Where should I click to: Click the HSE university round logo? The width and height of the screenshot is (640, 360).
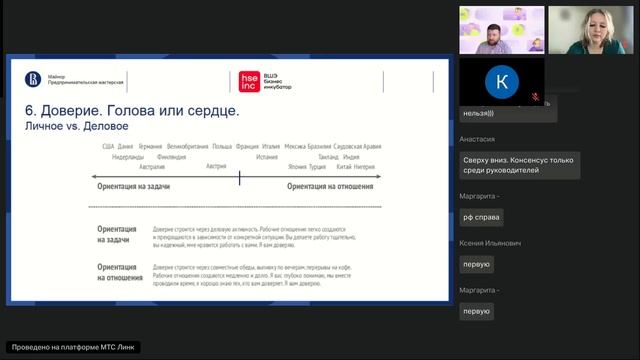click(x=33, y=79)
